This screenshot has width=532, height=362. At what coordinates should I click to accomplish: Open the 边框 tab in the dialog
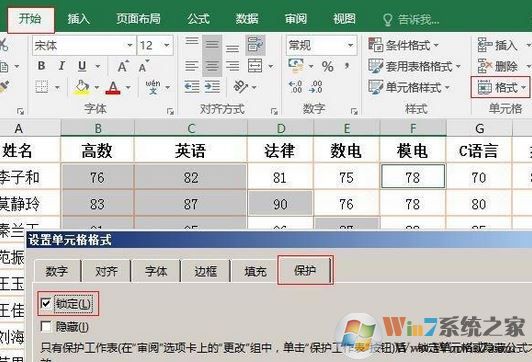[x=205, y=271]
